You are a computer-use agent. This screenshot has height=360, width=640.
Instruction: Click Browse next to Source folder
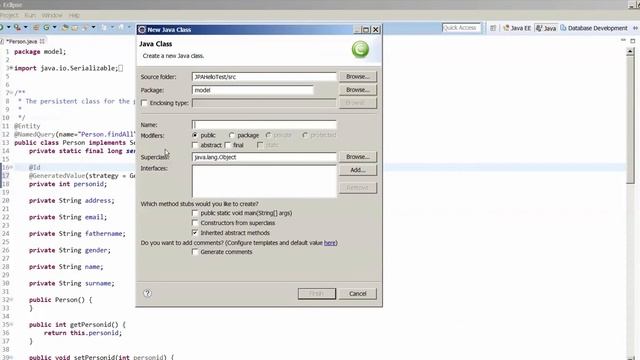(x=358, y=76)
